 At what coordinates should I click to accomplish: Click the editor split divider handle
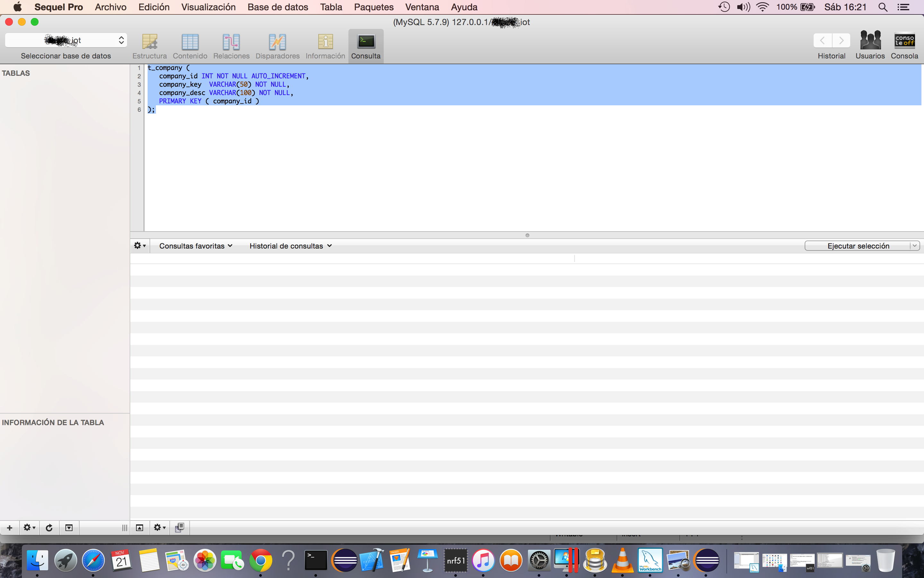pos(527,235)
